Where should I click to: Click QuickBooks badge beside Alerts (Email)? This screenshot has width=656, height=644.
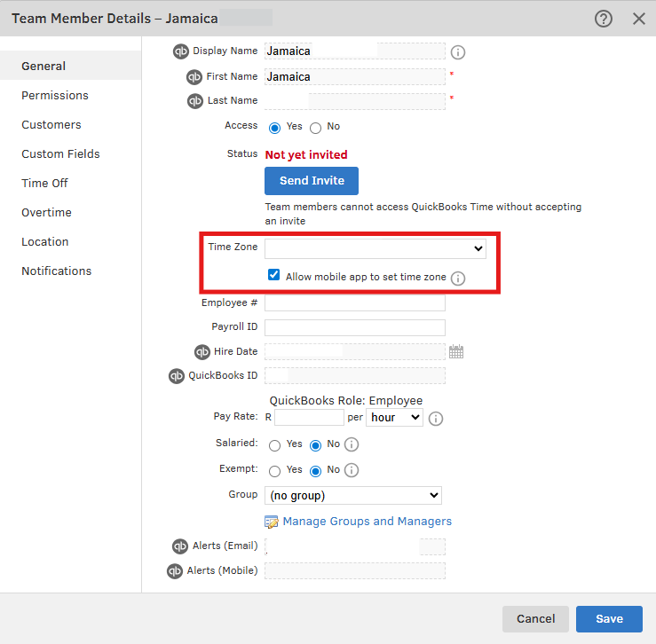(x=180, y=546)
